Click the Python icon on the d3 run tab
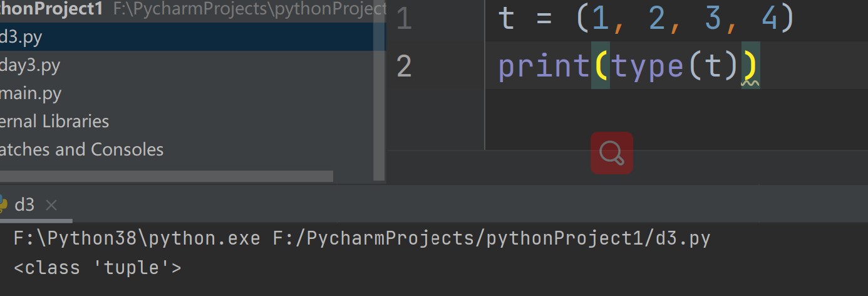The height and width of the screenshot is (296, 868). 3,204
